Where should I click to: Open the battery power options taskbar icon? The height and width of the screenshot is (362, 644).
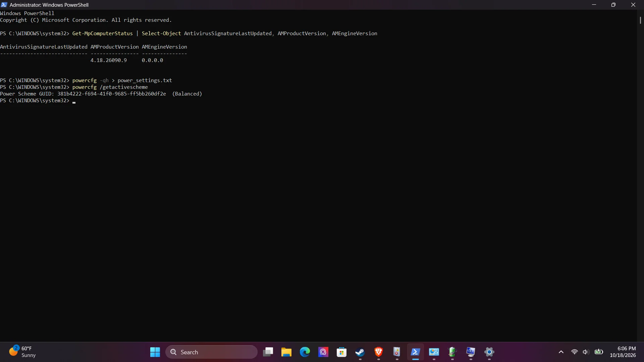[x=452, y=352]
